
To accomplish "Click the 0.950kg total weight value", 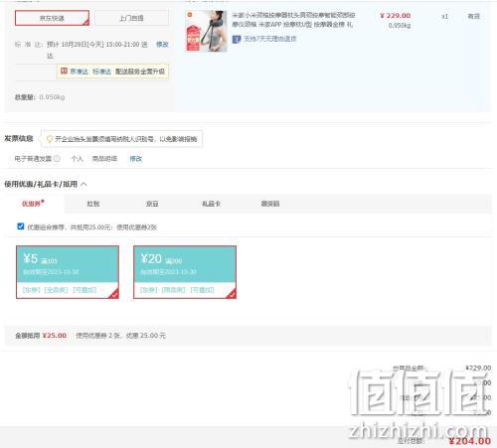I will 52,97.
